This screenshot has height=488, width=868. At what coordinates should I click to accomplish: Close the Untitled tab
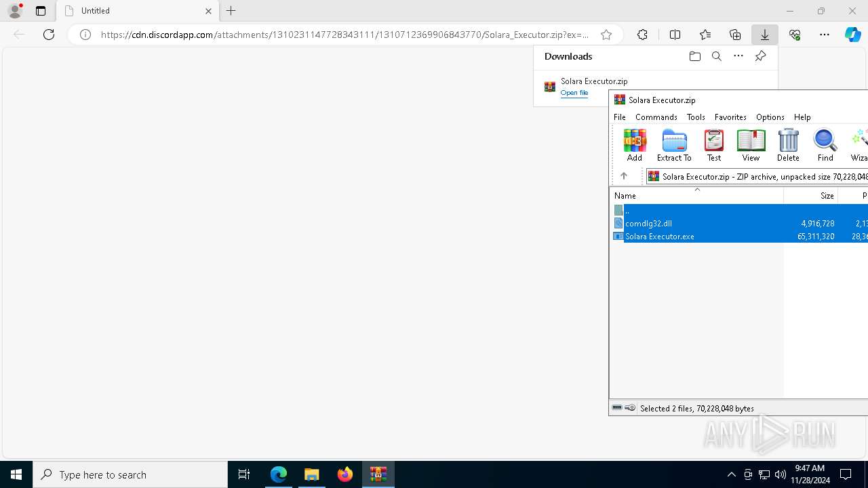pos(208,11)
